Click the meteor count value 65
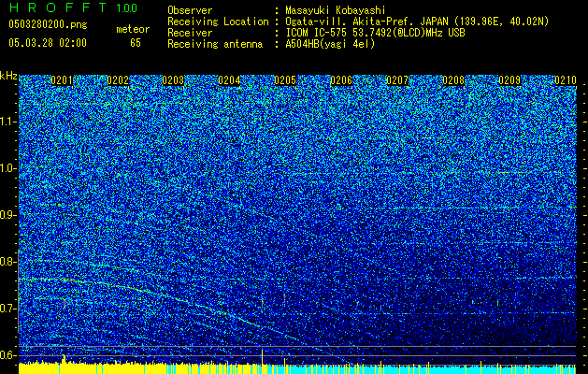The image size is (588, 374). pyautogui.click(x=136, y=43)
